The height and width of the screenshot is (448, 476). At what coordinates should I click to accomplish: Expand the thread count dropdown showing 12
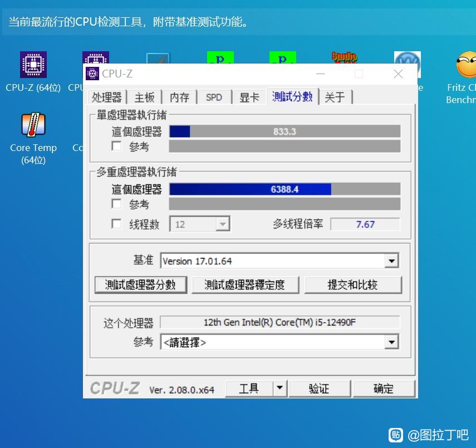coord(223,225)
